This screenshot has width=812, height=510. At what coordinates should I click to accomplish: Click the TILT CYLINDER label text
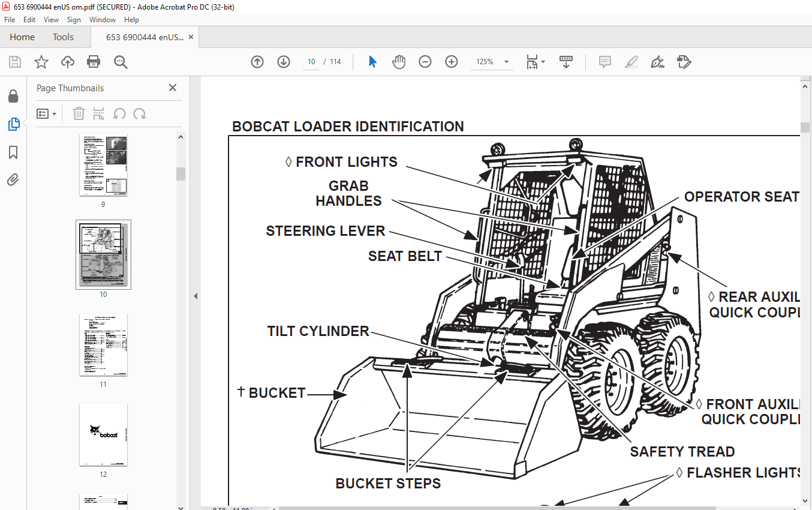click(x=318, y=331)
